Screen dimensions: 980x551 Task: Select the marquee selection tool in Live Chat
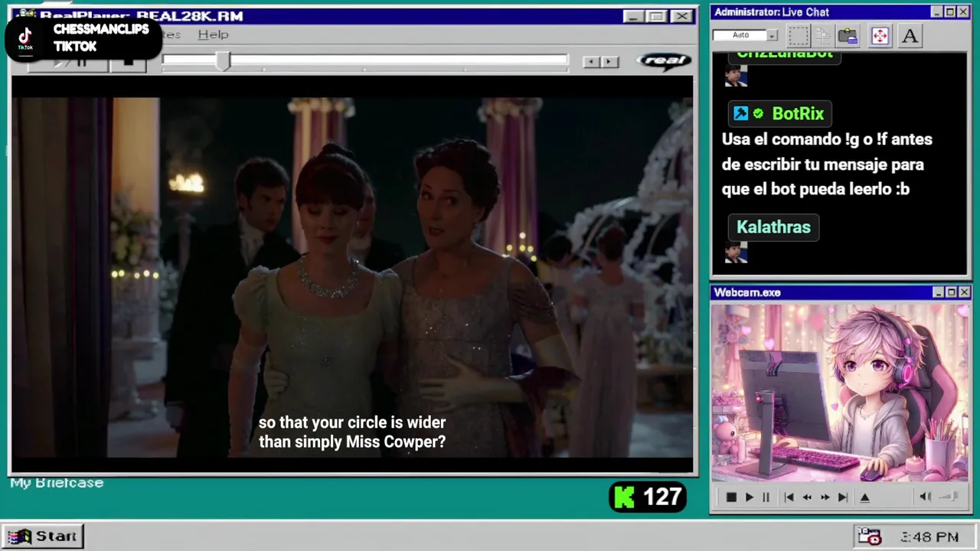point(799,35)
